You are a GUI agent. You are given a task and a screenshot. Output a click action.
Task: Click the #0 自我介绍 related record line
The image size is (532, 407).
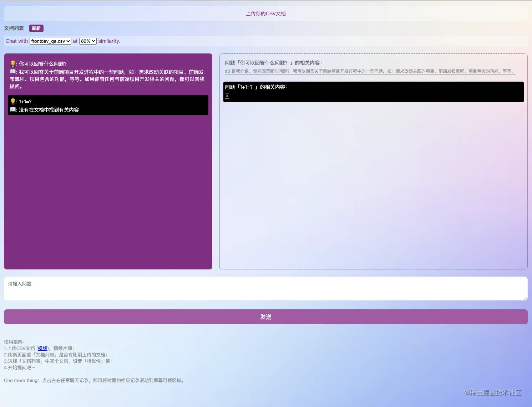pyautogui.click(x=370, y=71)
